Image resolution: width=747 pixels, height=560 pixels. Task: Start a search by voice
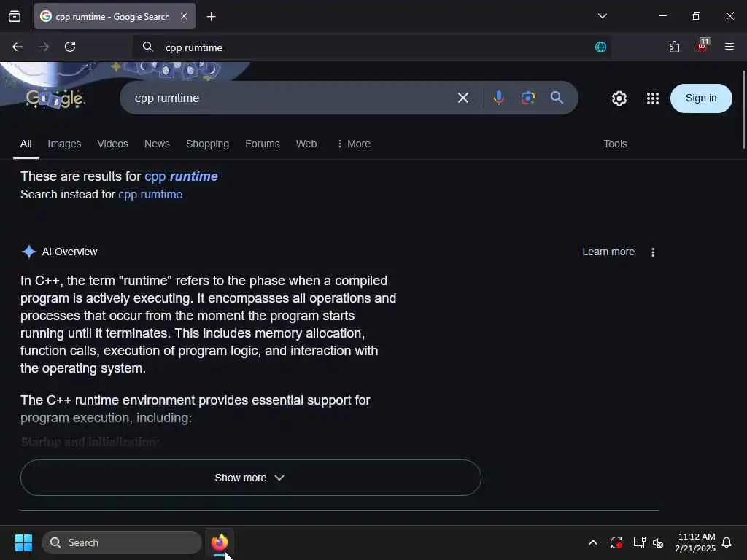point(499,98)
